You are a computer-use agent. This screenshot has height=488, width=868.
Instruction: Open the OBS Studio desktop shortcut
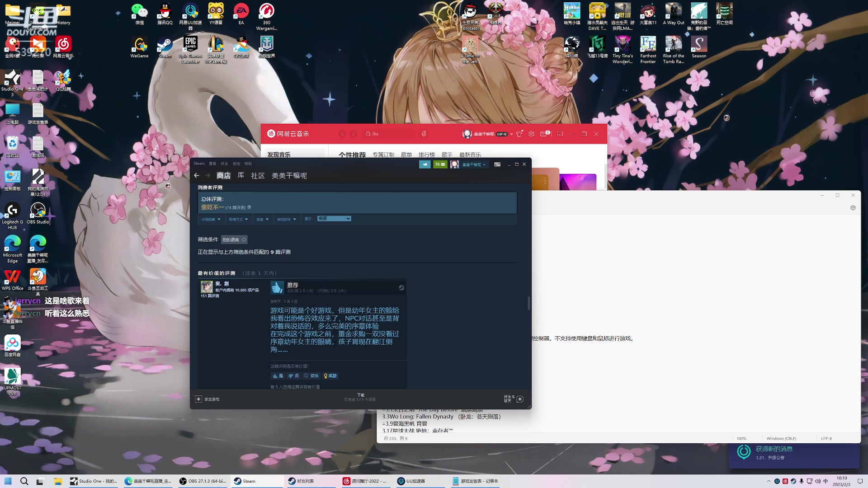pyautogui.click(x=38, y=213)
